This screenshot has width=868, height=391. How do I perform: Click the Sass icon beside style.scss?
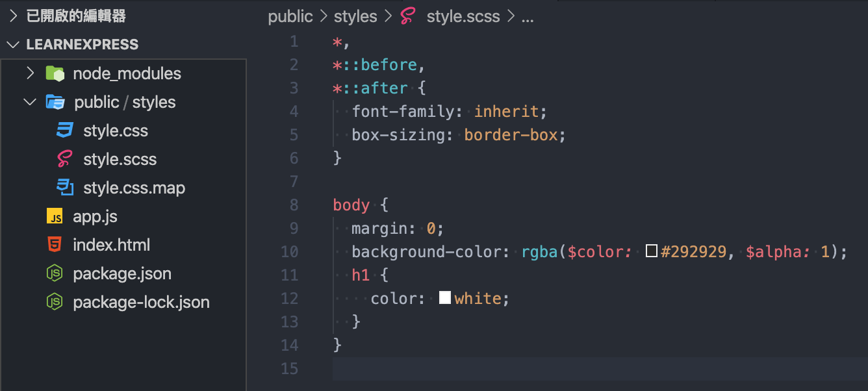[65, 159]
